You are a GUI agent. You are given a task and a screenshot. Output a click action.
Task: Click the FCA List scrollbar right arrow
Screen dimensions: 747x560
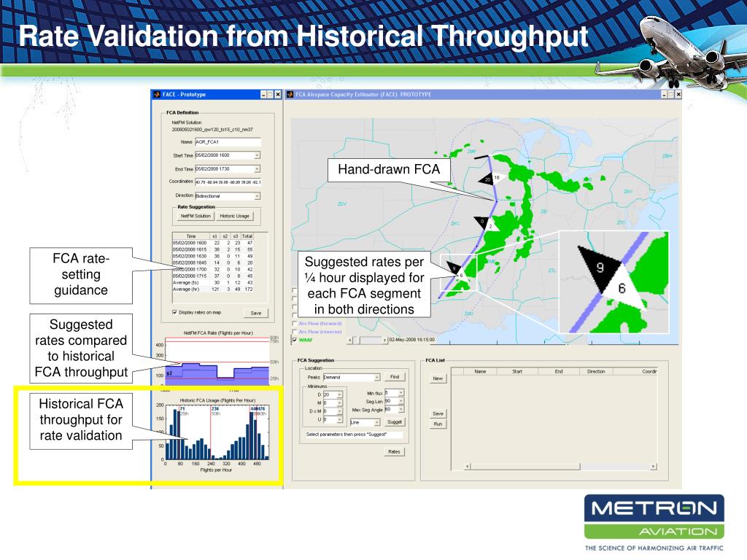653,467
